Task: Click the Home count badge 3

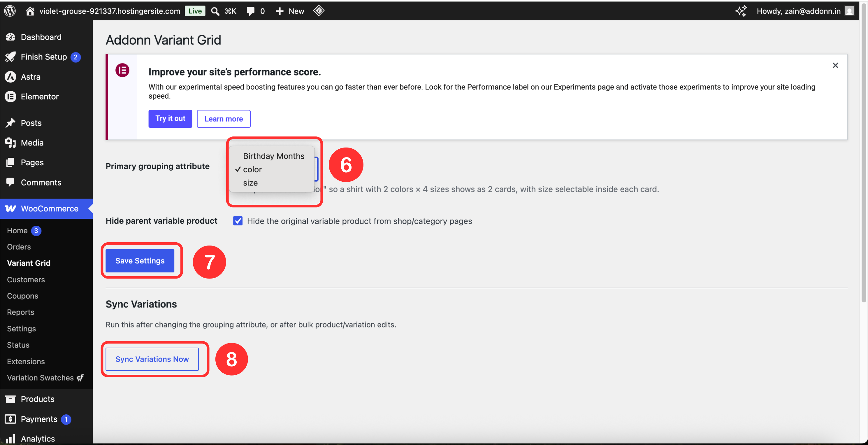Action: pyautogui.click(x=36, y=231)
